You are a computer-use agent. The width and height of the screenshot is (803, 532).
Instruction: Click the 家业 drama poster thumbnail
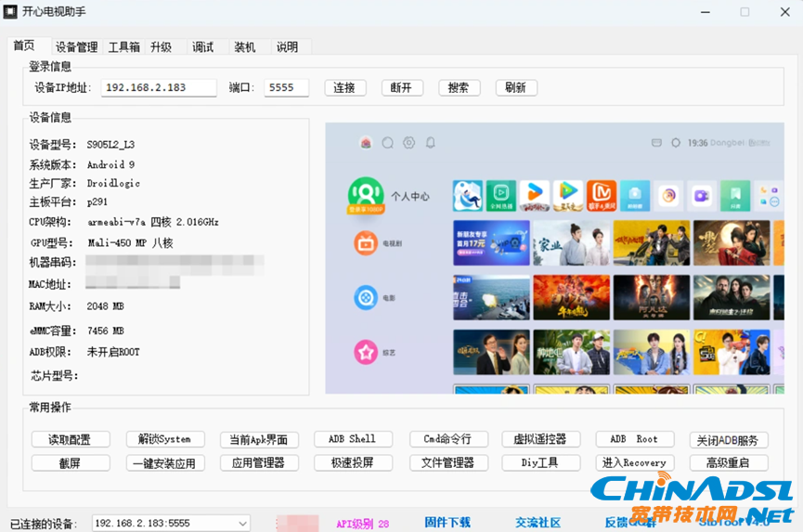(572, 242)
